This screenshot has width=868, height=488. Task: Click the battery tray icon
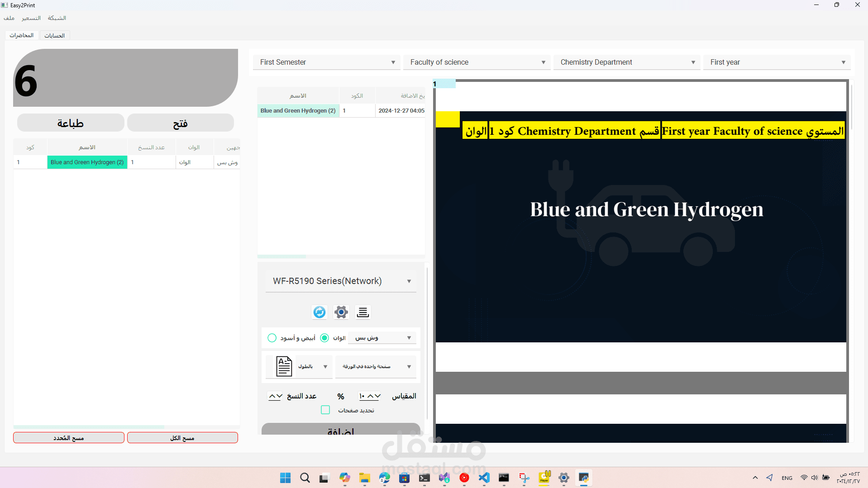(x=826, y=478)
